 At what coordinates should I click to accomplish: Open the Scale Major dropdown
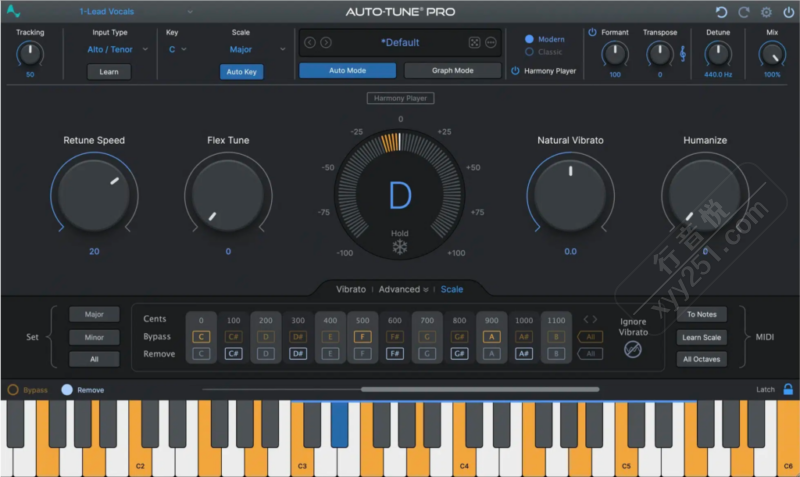(x=257, y=49)
